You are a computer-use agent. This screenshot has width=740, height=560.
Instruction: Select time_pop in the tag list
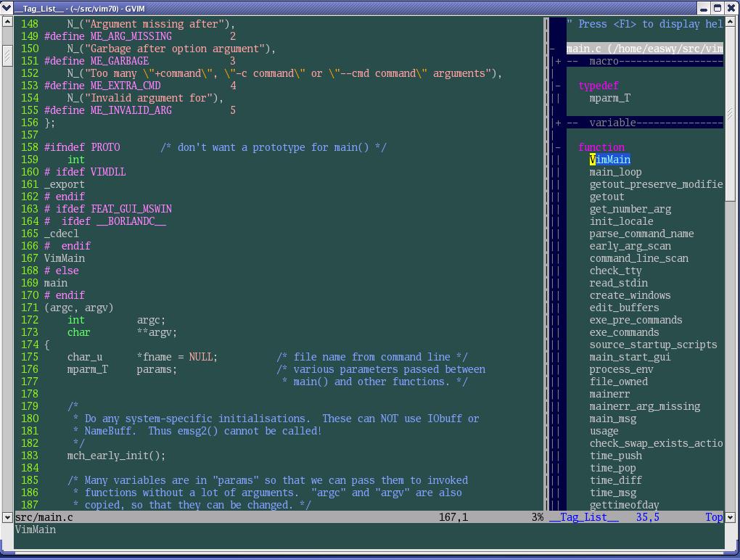click(612, 468)
